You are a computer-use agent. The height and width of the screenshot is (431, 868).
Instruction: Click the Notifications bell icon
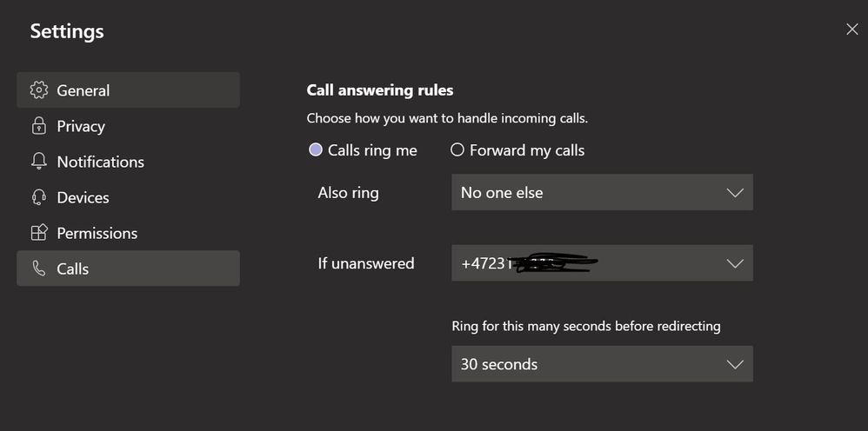click(x=38, y=162)
